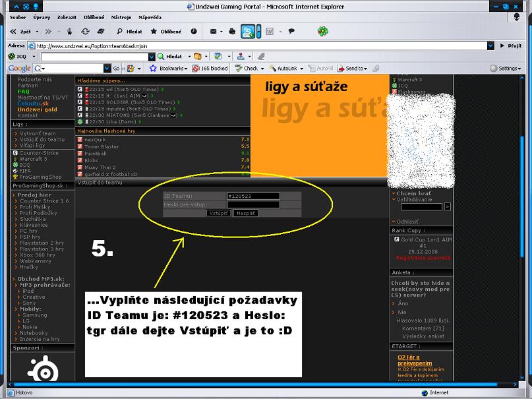The width and height of the screenshot is (532, 399).
Task: Click the Odhlásiť logout link
Action: pyautogui.click(x=407, y=222)
